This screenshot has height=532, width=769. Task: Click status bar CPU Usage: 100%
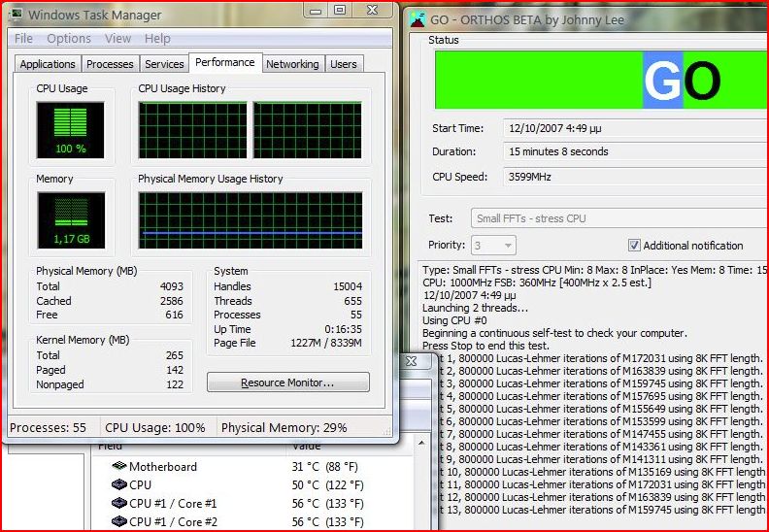pyautogui.click(x=155, y=427)
